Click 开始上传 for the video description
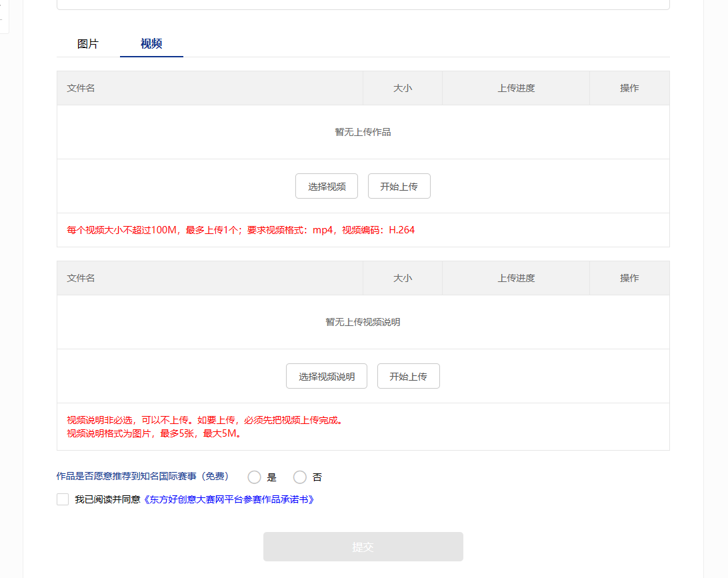Viewport: 728px width, 578px height. [408, 376]
